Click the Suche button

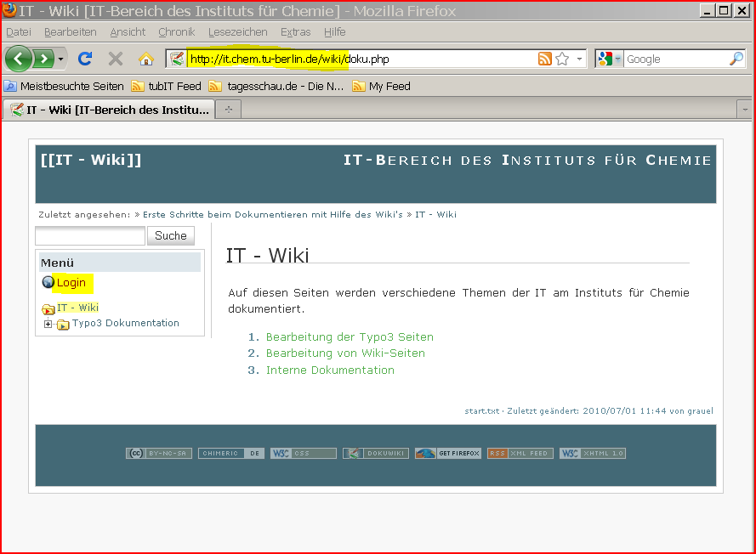pyautogui.click(x=171, y=235)
